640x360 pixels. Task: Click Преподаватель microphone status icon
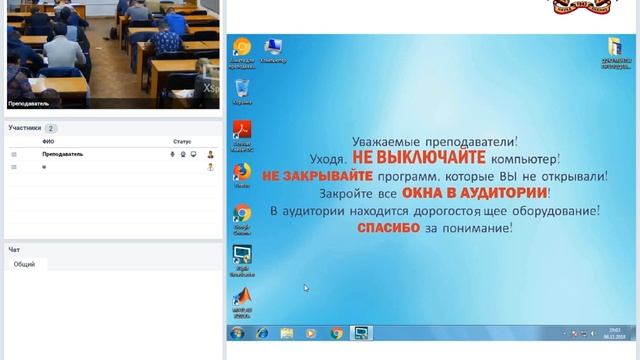pyautogui.click(x=172, y=154)
